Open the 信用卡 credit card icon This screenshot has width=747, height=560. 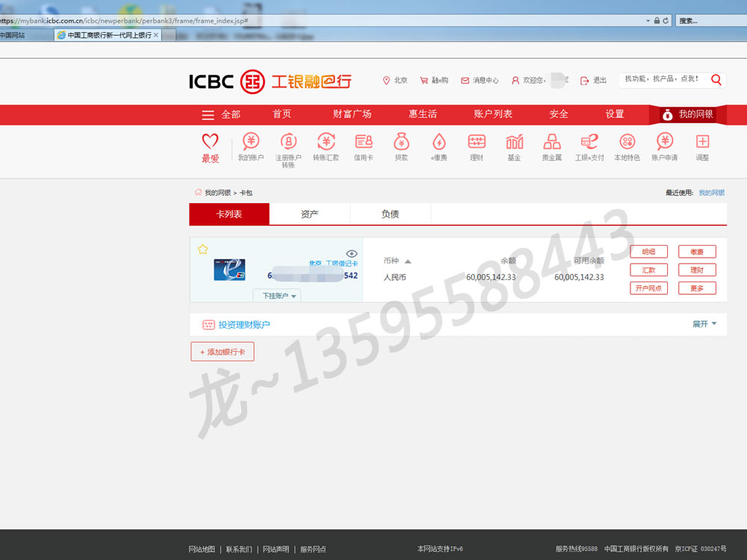click(x=364, y=141)
